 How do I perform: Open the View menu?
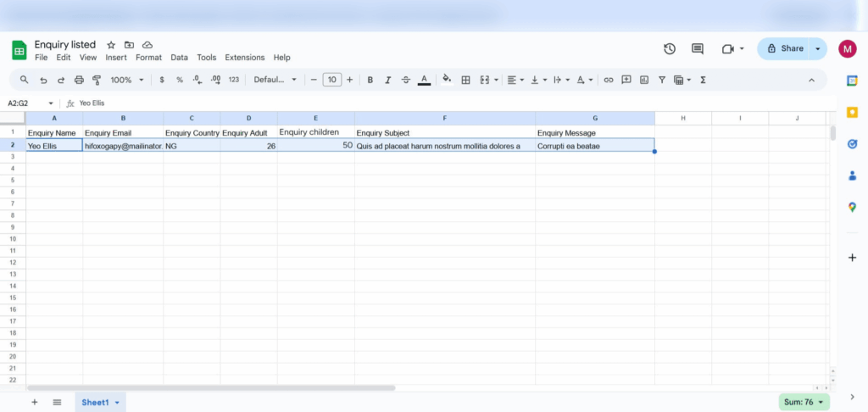[x=88, y=57]
